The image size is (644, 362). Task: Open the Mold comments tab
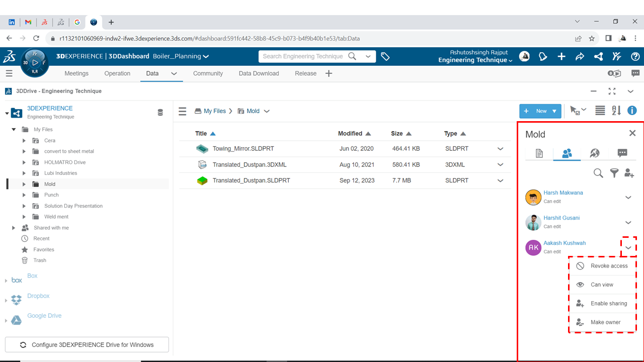click(x=622, y=153)
